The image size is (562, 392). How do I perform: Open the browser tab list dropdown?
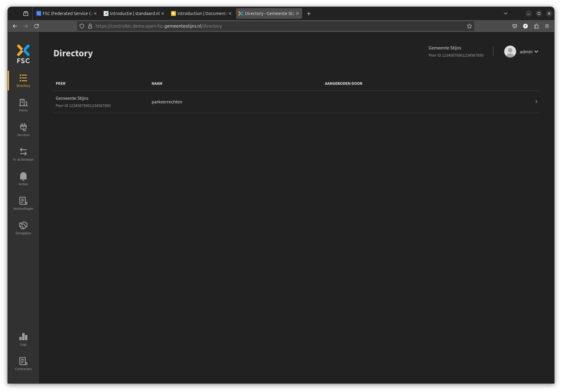tap(506, 13)
